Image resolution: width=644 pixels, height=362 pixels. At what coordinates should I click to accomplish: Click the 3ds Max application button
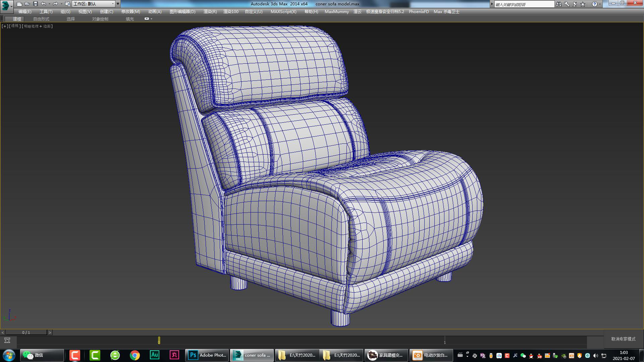5,4
